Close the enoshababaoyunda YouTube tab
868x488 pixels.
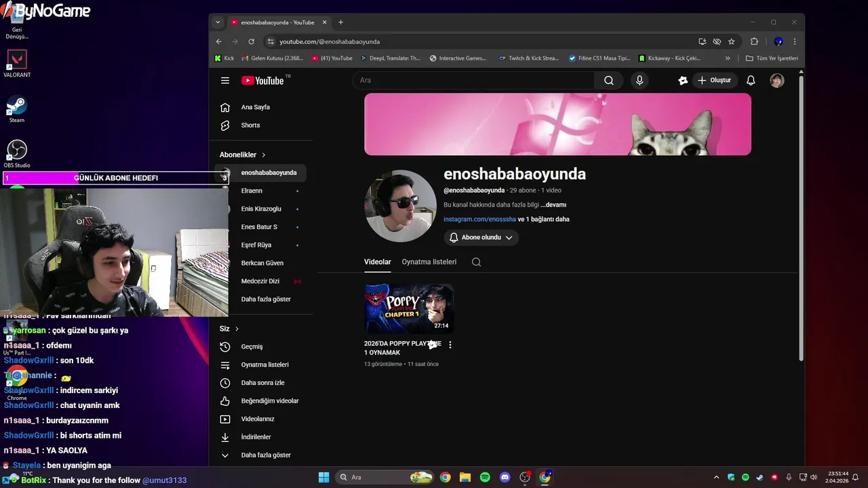(x=324, y=22)
